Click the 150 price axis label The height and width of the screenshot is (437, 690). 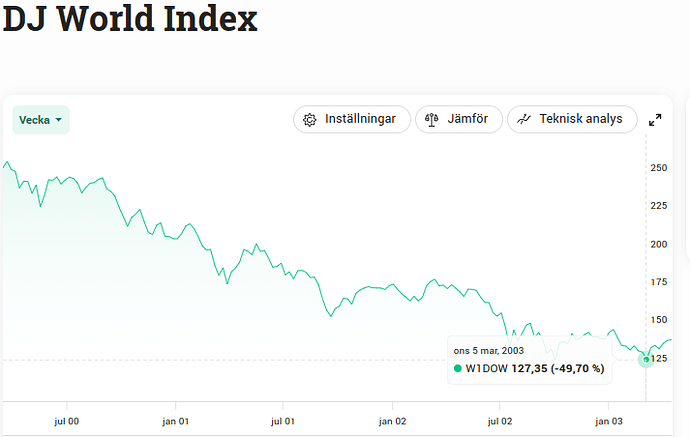(x=660, y=320)
